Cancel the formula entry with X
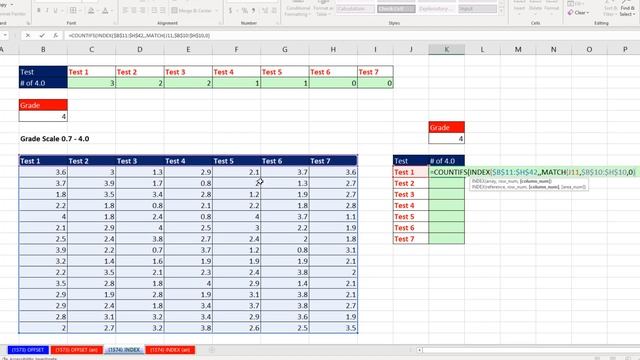The image size is (640, 360). (x=28, y=36)
